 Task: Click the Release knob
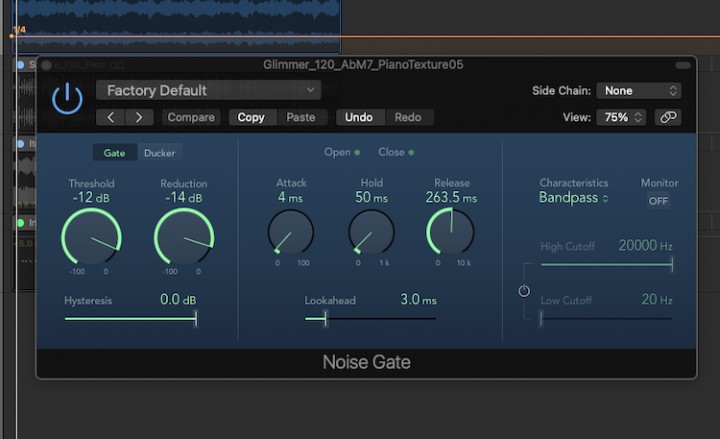[450, 231]
